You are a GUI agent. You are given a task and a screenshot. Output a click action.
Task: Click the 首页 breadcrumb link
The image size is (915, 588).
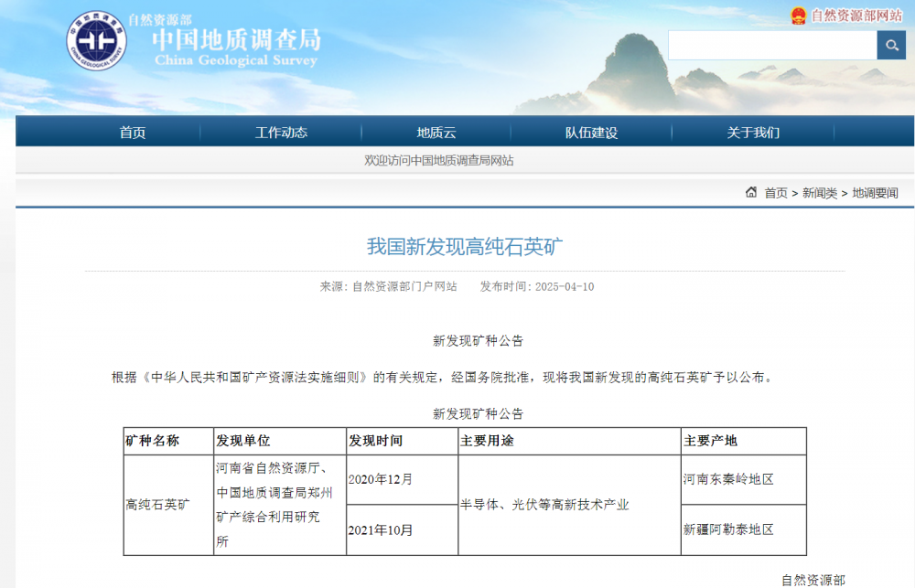[775, 193]
